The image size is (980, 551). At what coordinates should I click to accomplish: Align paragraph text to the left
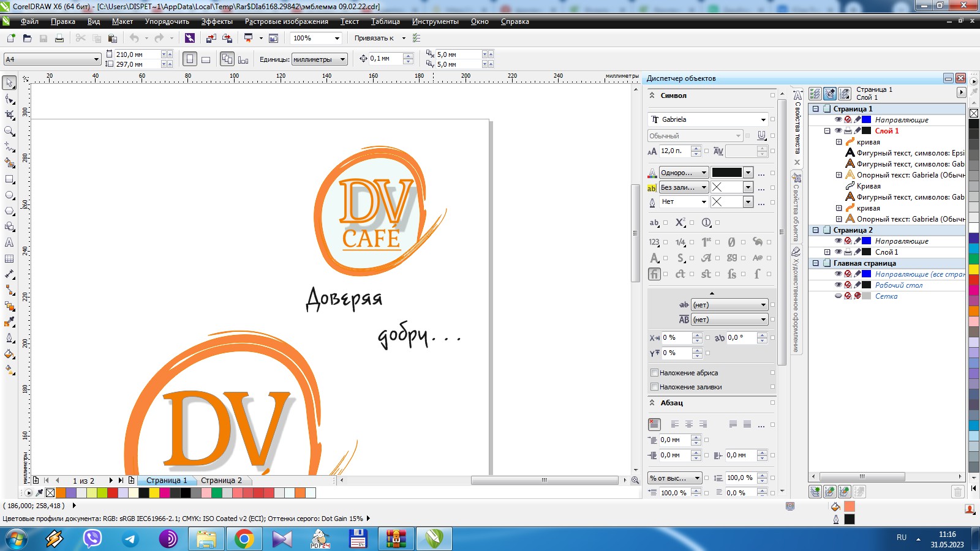(x=674, y=424)
